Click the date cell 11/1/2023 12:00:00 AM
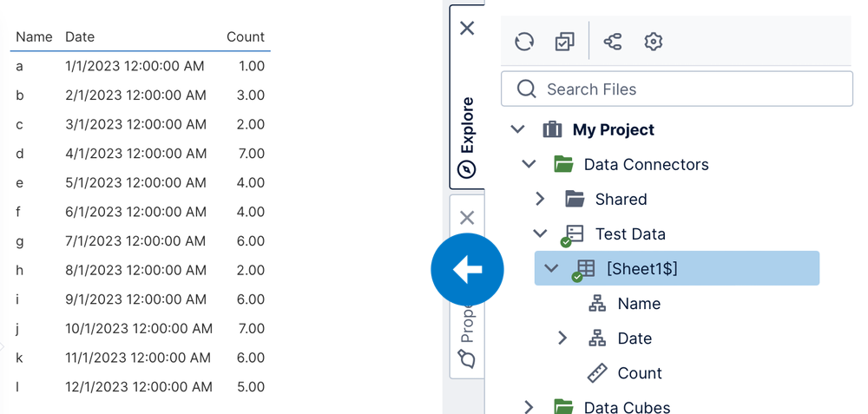 [138, 358]
